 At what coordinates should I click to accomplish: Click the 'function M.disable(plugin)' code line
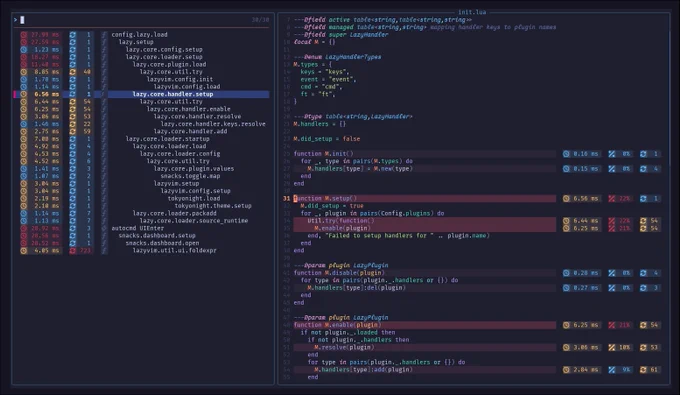pos(339,273)
